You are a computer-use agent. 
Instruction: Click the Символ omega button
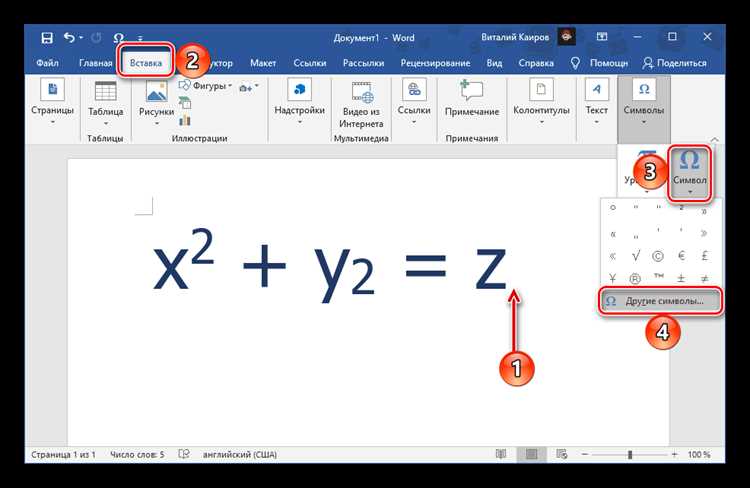(x=690, y=172)
